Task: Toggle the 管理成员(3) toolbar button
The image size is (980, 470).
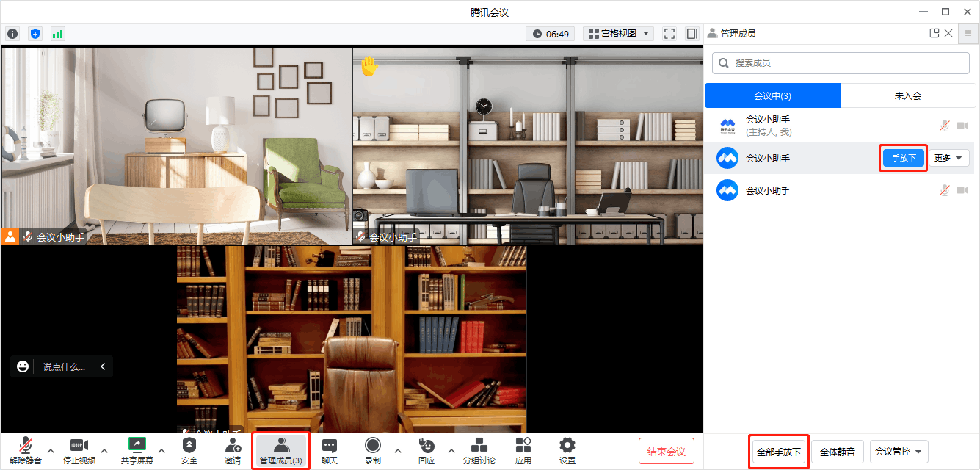Action: coord(281,451)
